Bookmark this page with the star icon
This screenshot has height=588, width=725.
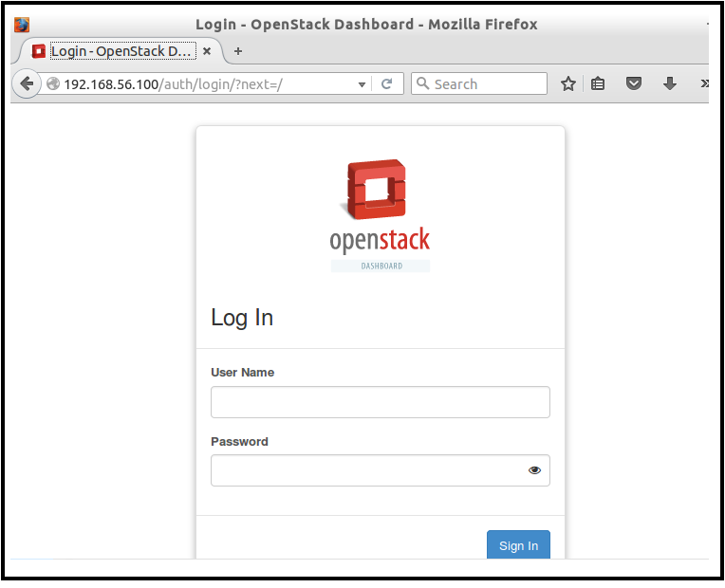pyautogui.click(x=567, y=83)
